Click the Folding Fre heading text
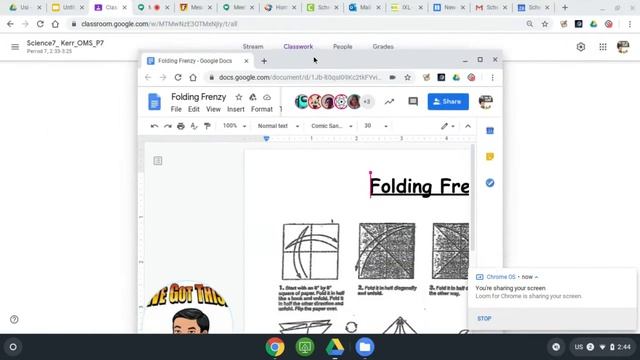This screenshot has width=640, height=360. [x=419, y=187]
